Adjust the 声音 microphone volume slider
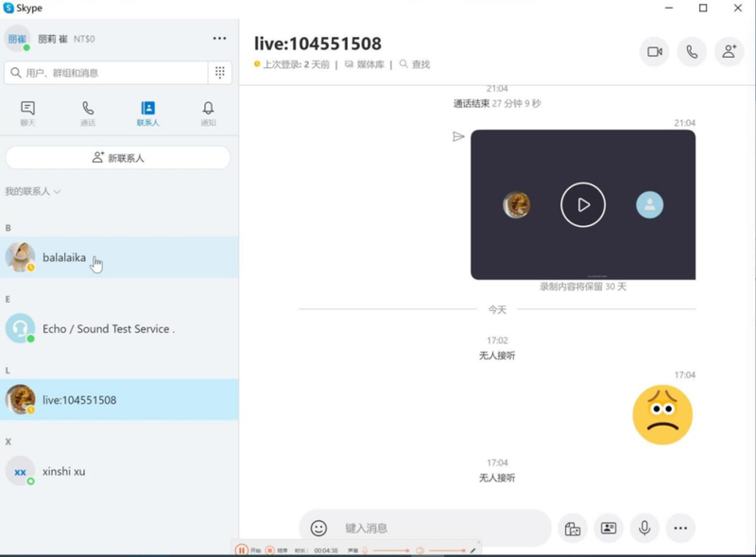Screen dimensions: 756x557 pyautogui.click(x=394, y=548)
